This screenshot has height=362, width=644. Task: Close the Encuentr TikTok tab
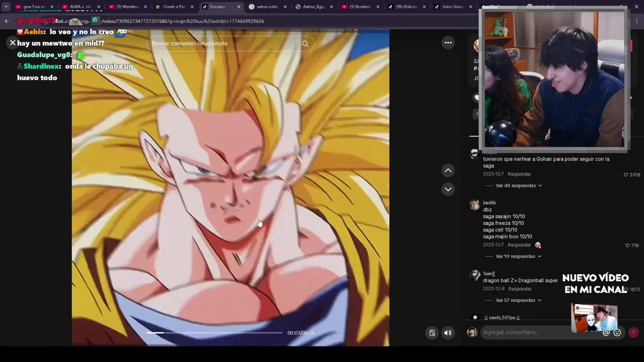click(239, 7)
